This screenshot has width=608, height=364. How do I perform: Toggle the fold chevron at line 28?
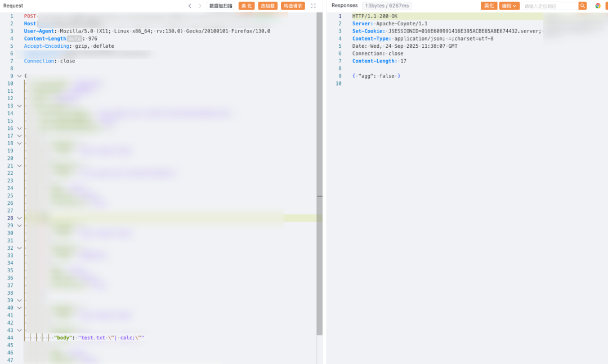point(19,218)
